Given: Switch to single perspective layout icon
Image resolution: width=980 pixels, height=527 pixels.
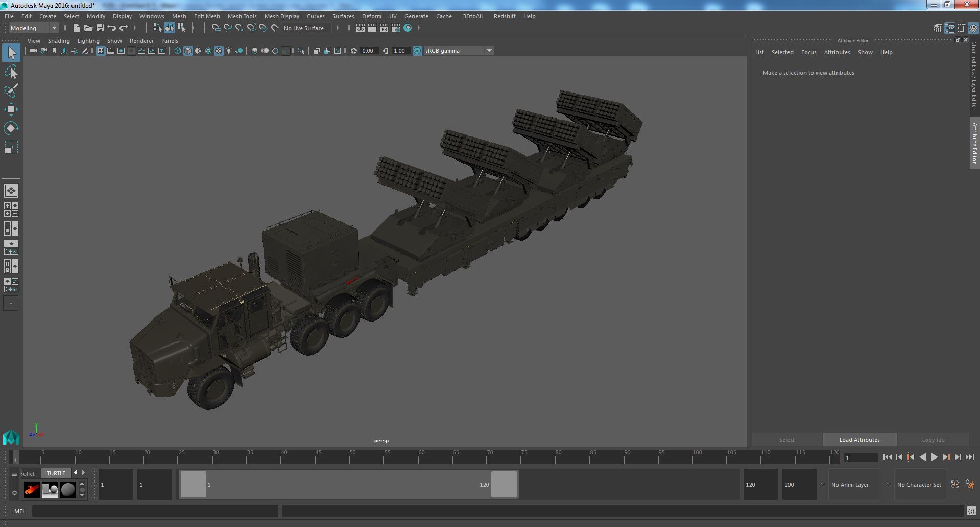Looking at the screenshot, I should pos(11,191).
